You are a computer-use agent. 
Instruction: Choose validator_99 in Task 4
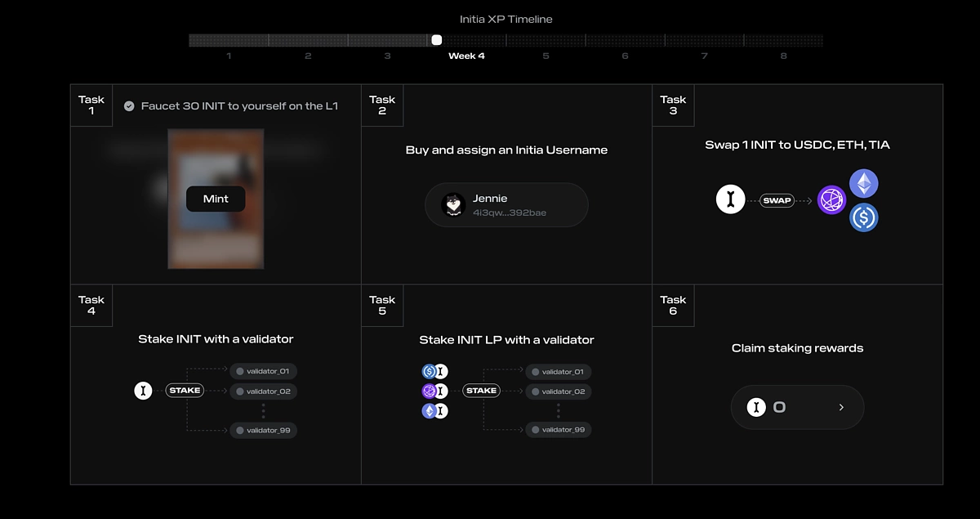point(263,430)
